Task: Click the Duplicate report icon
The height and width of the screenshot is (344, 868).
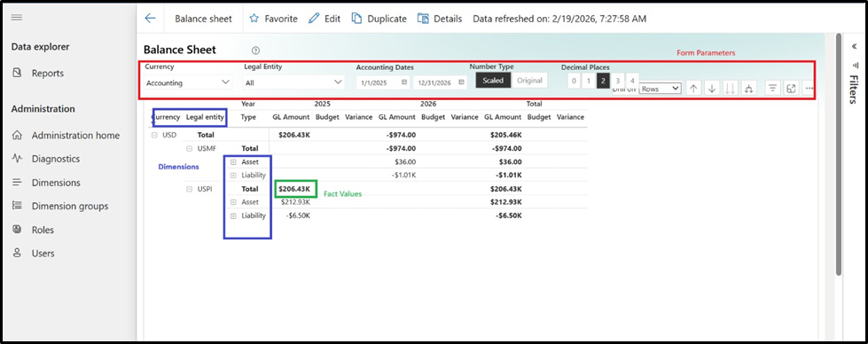Action: coord(357,19)
